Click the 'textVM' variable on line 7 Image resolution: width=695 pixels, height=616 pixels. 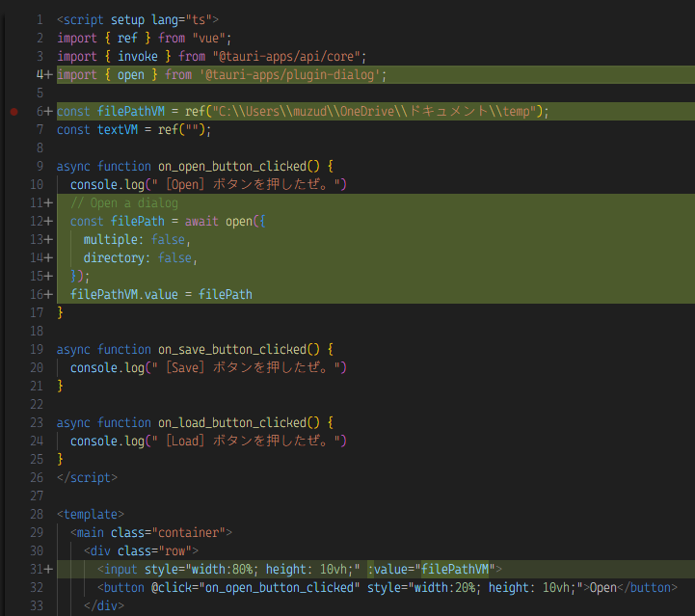pos(118,130)
